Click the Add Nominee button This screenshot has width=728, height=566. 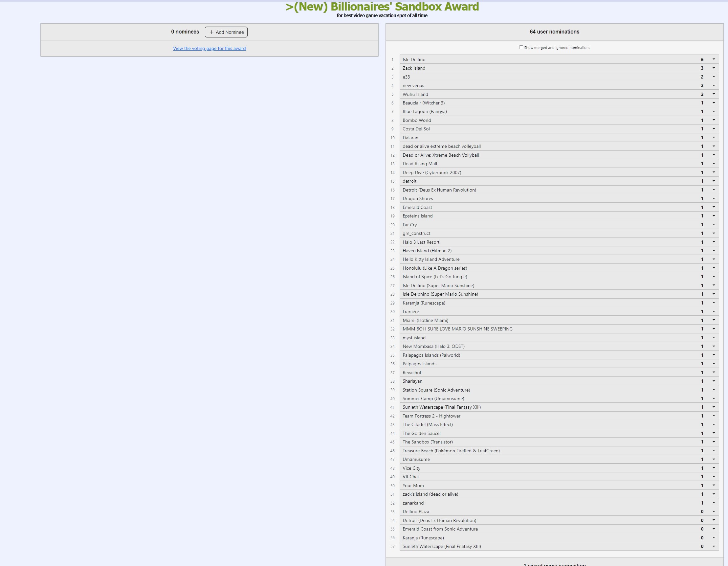(x=226, y=32)
